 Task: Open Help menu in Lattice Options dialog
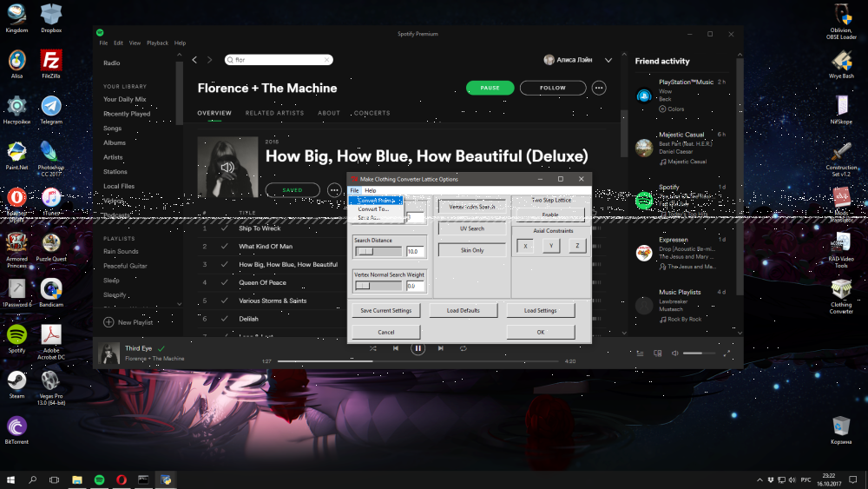click(371, 190)
